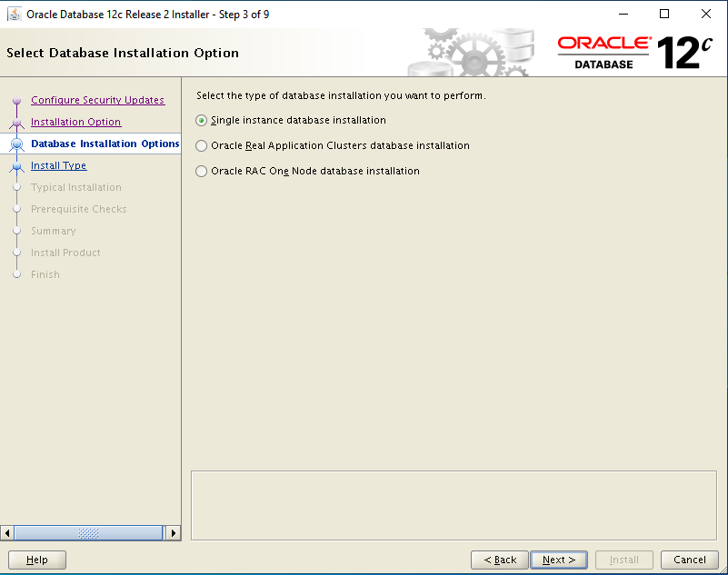Screen dimensions: 728x575
Task: Select Database Installation Options in step list
Action: pos(105,144)
